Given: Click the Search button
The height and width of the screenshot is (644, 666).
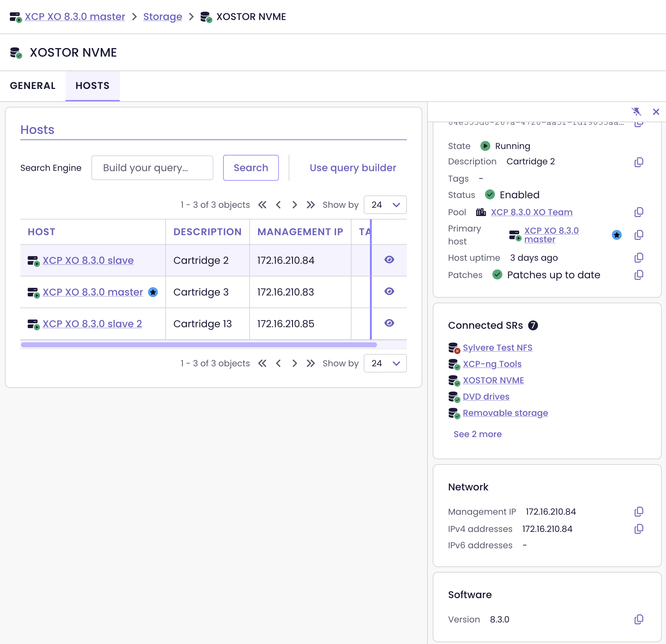Looking at the screenshot, I should pyautogui.click(x=251, y=167).
